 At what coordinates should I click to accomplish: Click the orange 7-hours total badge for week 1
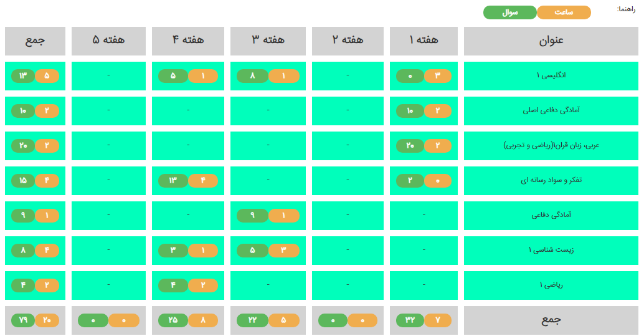pos(438,320)
